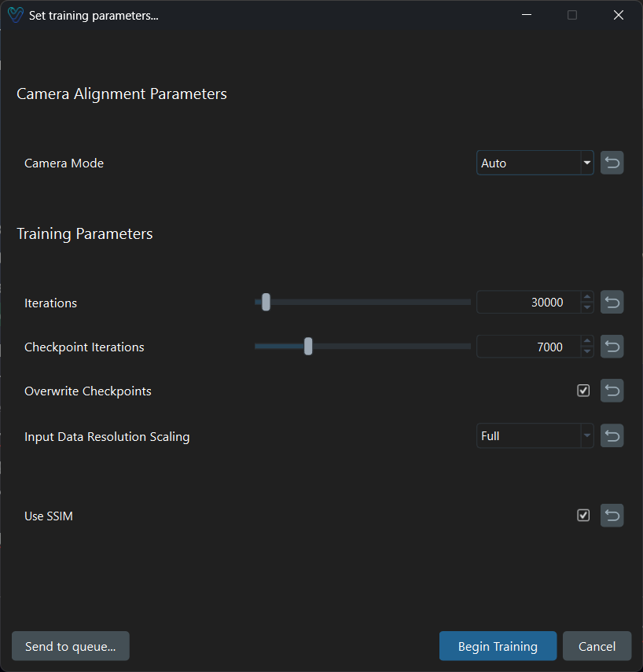Click the Checkpoint Iterations slider handle
The height and width of the screenshot is (672, 643).
point(308,347)
